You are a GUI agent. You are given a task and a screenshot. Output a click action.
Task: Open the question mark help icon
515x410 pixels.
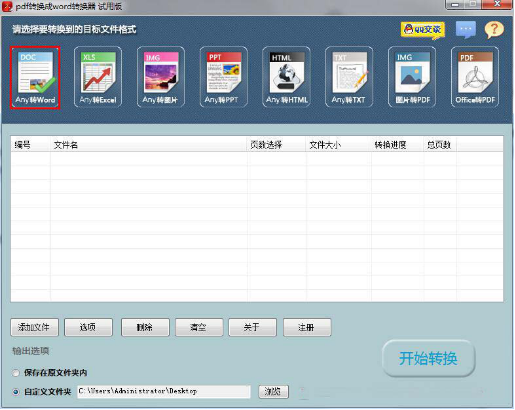[x=494, y=30]
